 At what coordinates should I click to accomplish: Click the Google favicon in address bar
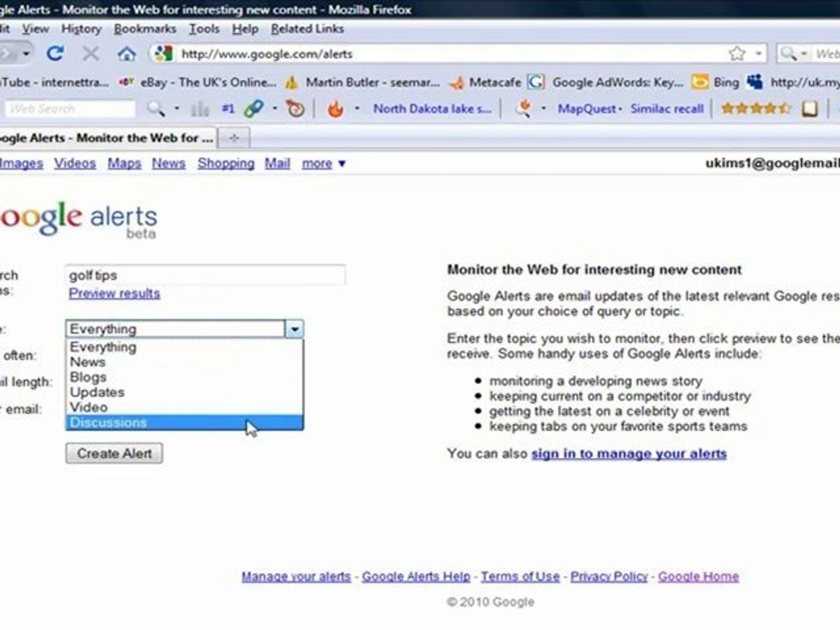pyautogui.click(x=163, y=54)
